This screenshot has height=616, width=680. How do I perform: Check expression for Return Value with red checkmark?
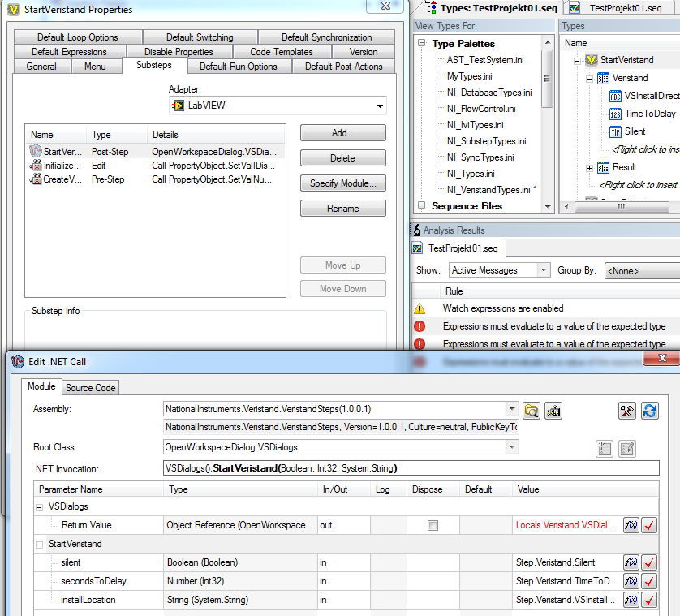pyautogui.click(x=649, y=525)
